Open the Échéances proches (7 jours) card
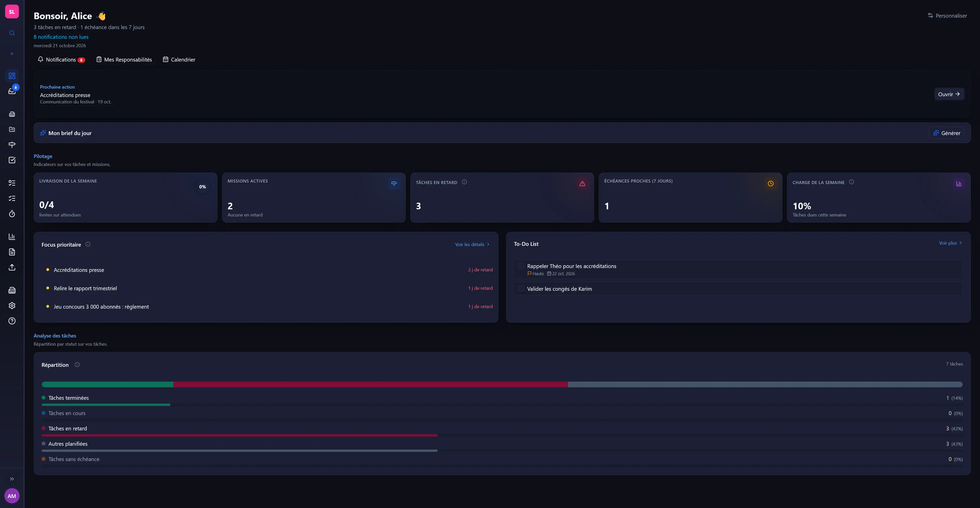Viewport: 980px width, 508px height. [x=691, y=198]
